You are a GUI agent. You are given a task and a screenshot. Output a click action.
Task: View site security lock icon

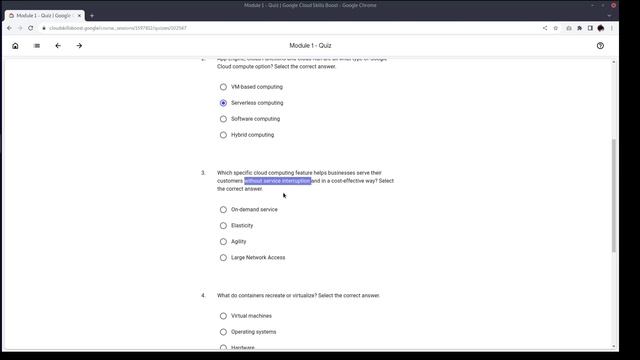click(x=44, y=28)
